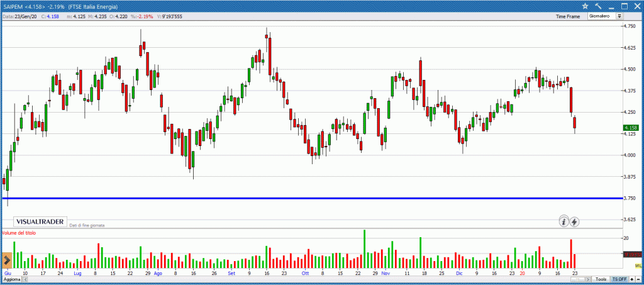Click the VISUALTRADER logo box

40,221
